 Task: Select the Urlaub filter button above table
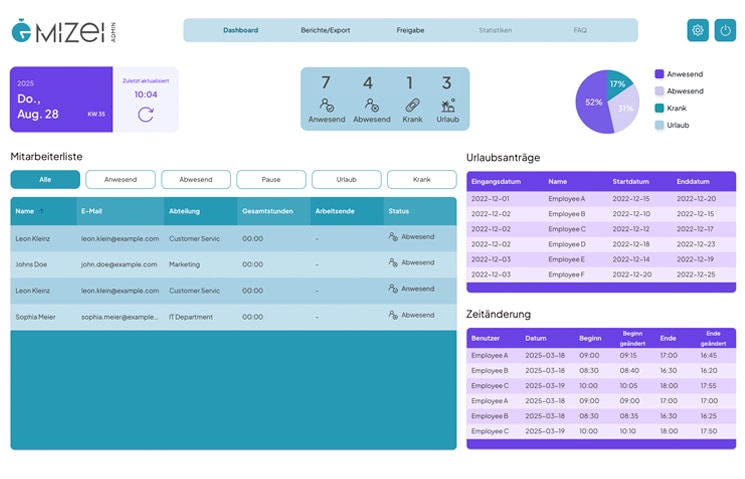click(346, 179)
